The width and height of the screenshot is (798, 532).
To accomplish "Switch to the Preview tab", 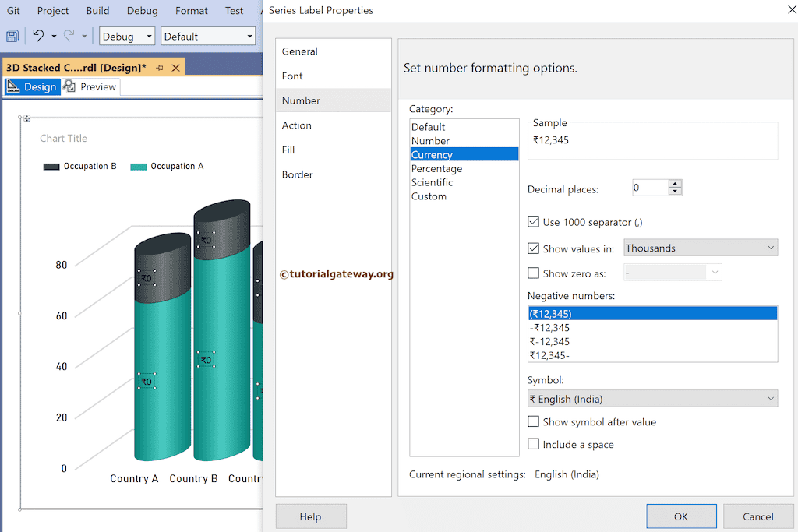I will tap(90, 87).
